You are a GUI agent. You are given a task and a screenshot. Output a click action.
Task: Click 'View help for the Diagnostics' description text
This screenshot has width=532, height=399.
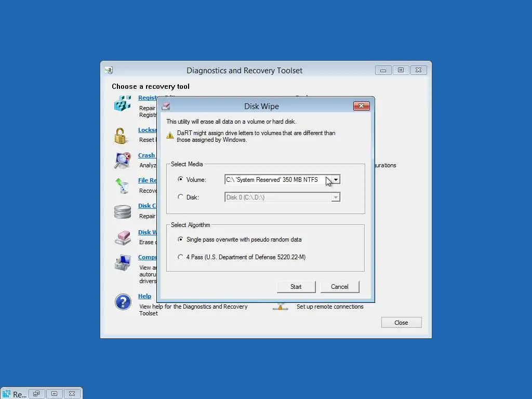point(193,310)
